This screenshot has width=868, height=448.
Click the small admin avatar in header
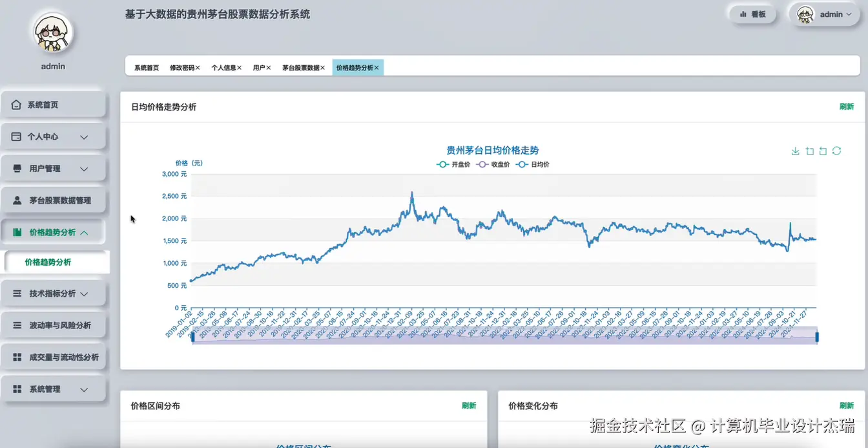(x=805, y=14)
